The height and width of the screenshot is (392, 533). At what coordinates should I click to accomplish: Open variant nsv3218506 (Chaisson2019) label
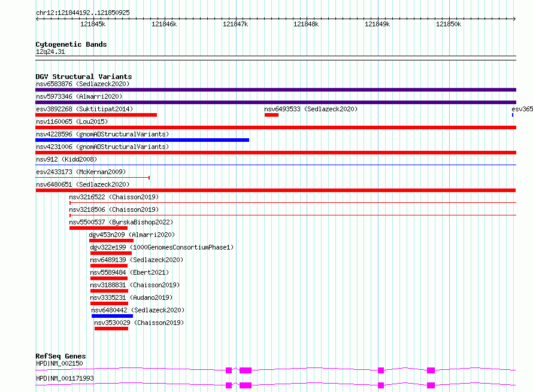(x=114, y=209)
